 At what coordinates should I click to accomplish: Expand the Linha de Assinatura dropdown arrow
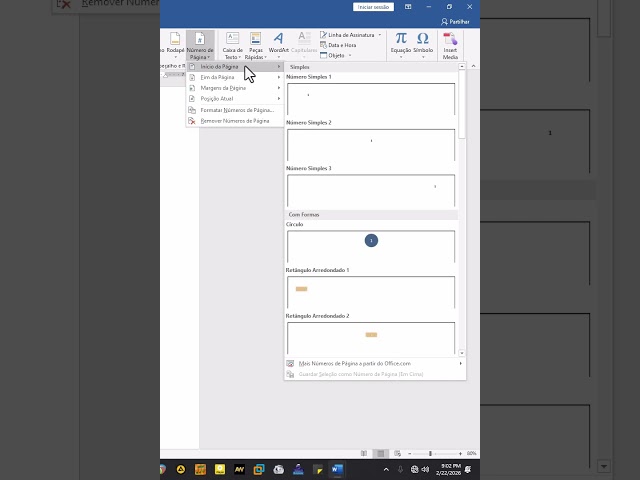tap(380, 35)
